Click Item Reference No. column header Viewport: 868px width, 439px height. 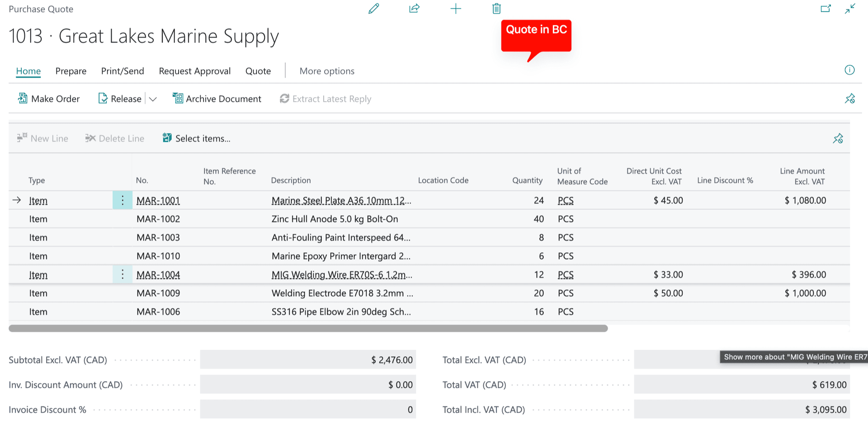click(x=229, y=176)
